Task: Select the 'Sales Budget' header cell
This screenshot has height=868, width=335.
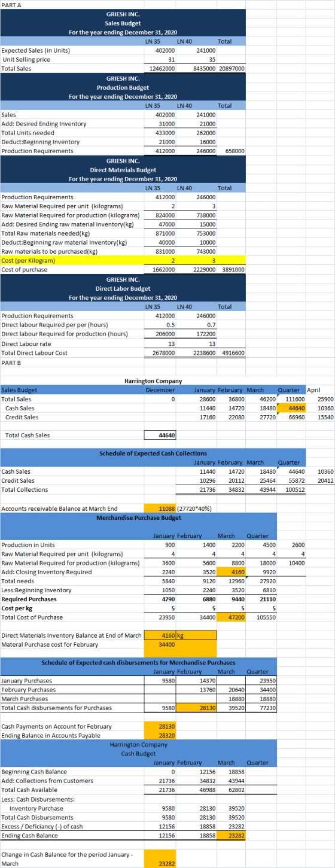Action: click(x=20, y=389)
